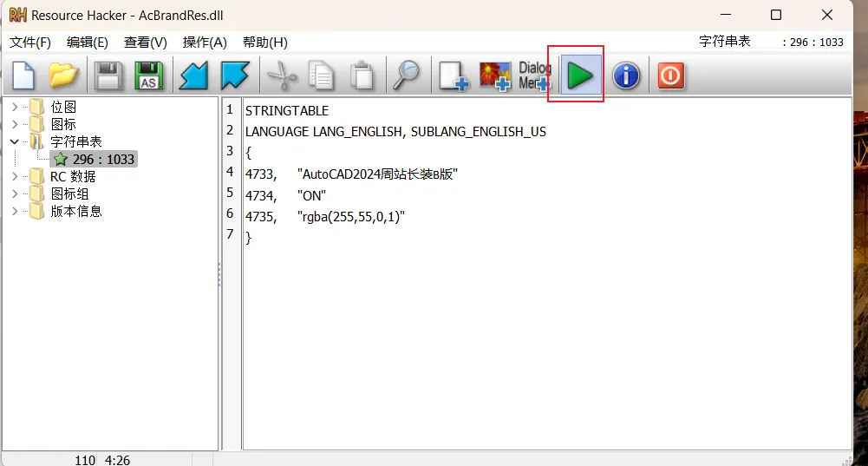The width and height of the screenshot is (868, 466).
Task: Open the 操作(A) menu
Action: click(x=205, y=43)
